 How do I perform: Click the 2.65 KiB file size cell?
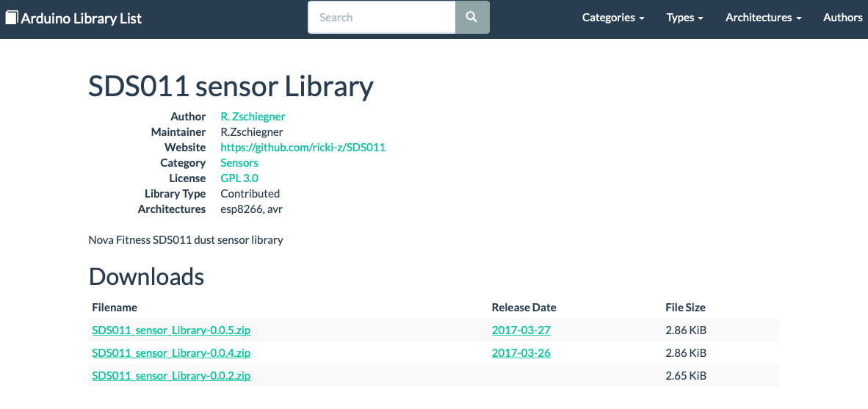click(x=686, y=376)
